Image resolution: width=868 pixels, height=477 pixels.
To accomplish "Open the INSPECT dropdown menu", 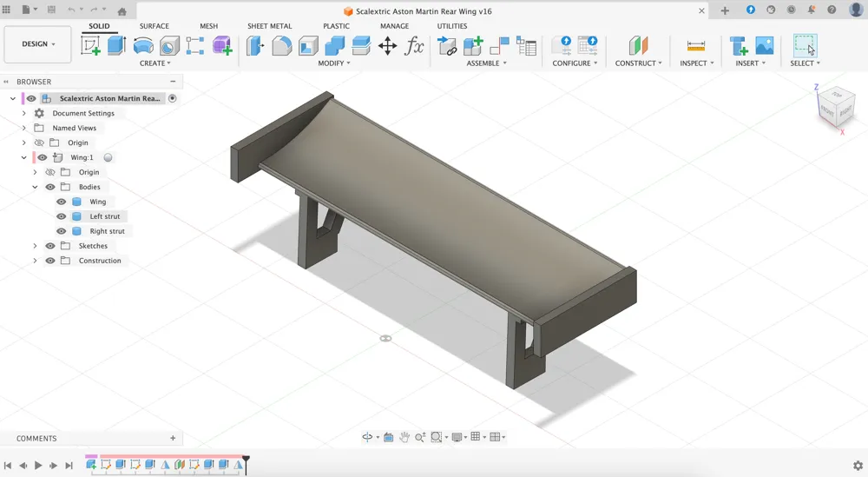I will [x=697, y=63].
